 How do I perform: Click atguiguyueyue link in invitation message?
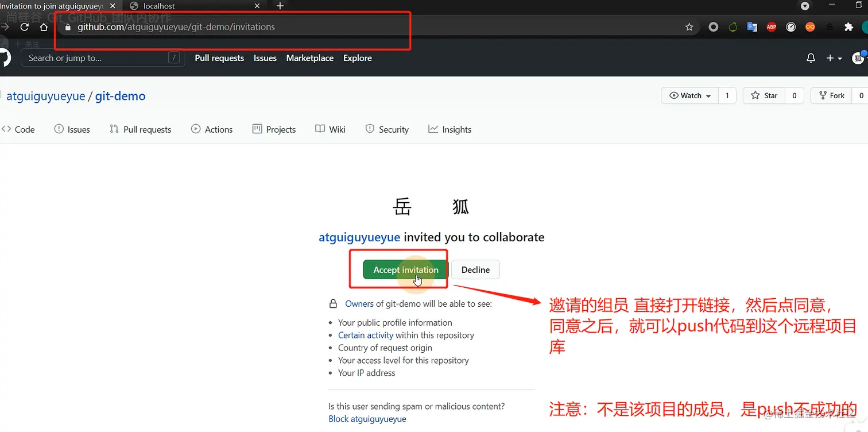click(x=359, y=237)
